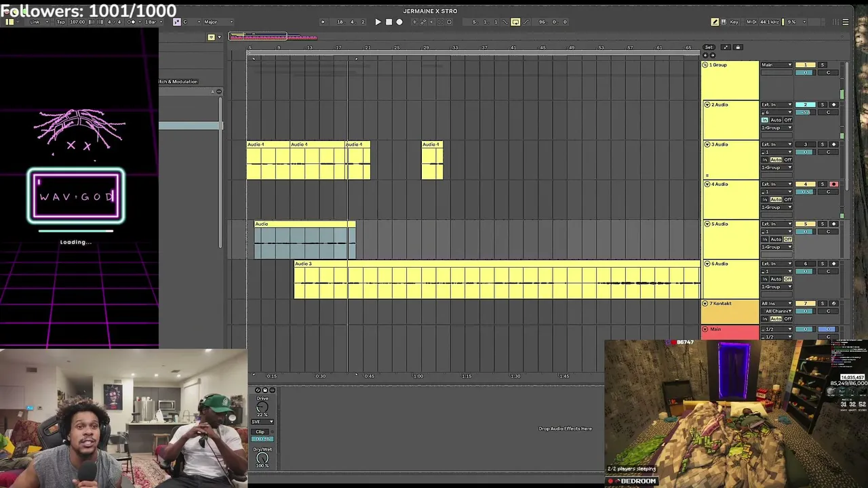This screenshot has width=868, height=488.
Task: Unfold the 7 Kontakt track
Action: [705, 304]
